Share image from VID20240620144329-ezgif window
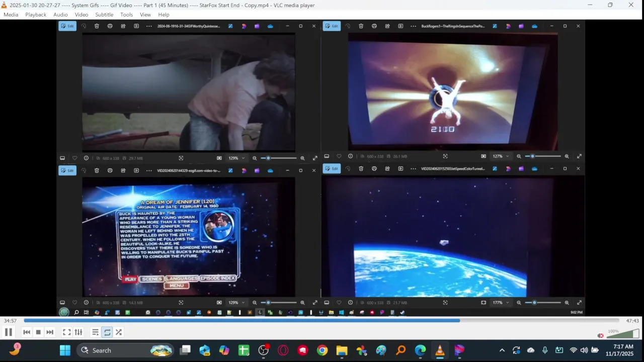644x362 pixels. click(x=123, y=170)
